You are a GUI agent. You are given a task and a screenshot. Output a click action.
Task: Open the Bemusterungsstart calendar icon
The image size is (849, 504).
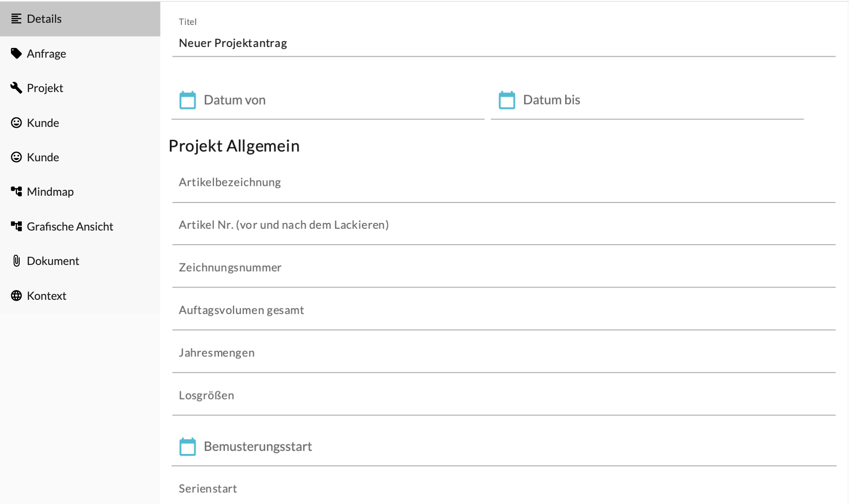[188, 446]
